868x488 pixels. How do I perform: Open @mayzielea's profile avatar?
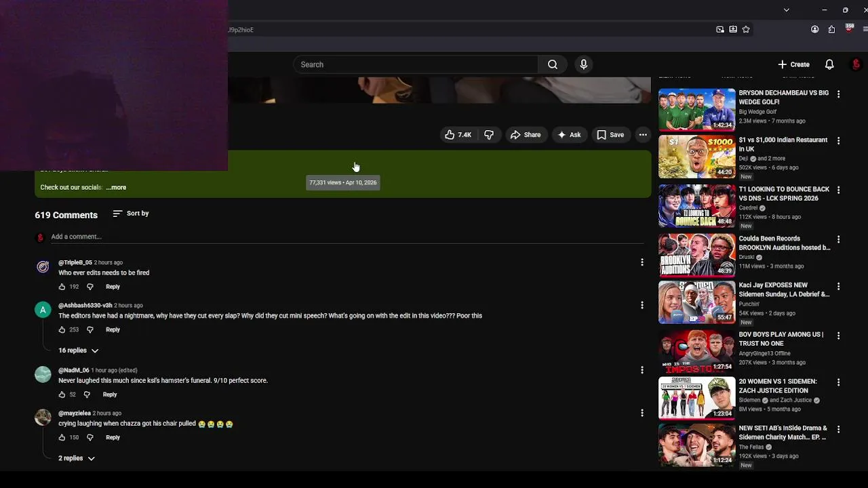click(x=43, y=417)
